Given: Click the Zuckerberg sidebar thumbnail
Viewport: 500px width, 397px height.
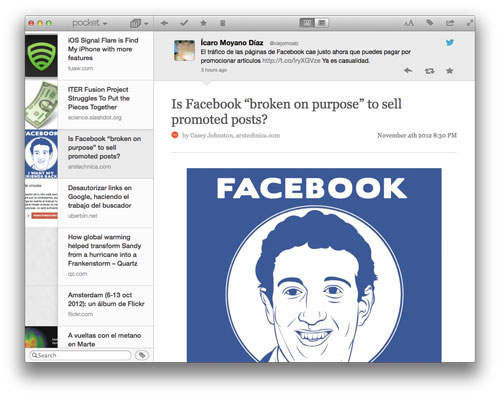Looking at the screenshot, I should click(x=41, y=154).
